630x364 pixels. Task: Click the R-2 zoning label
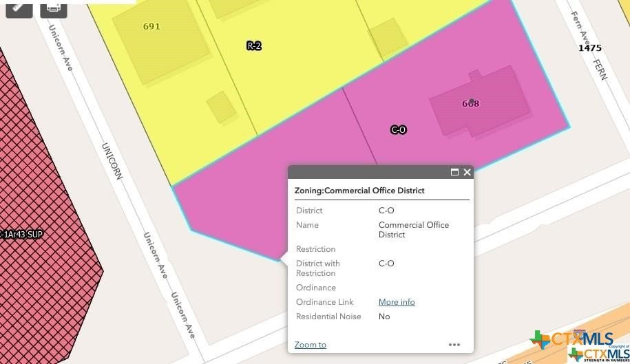pyautogui.click(x=254, y=46)
